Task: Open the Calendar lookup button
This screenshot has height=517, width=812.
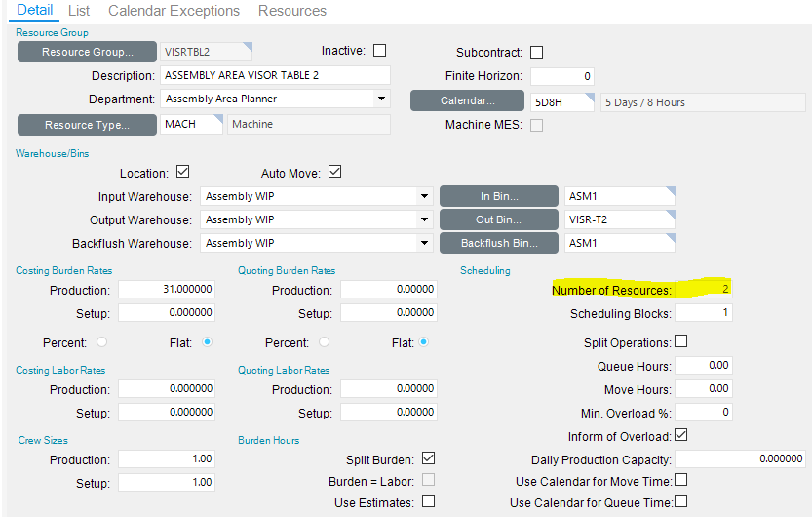Action: click(468, 100)
